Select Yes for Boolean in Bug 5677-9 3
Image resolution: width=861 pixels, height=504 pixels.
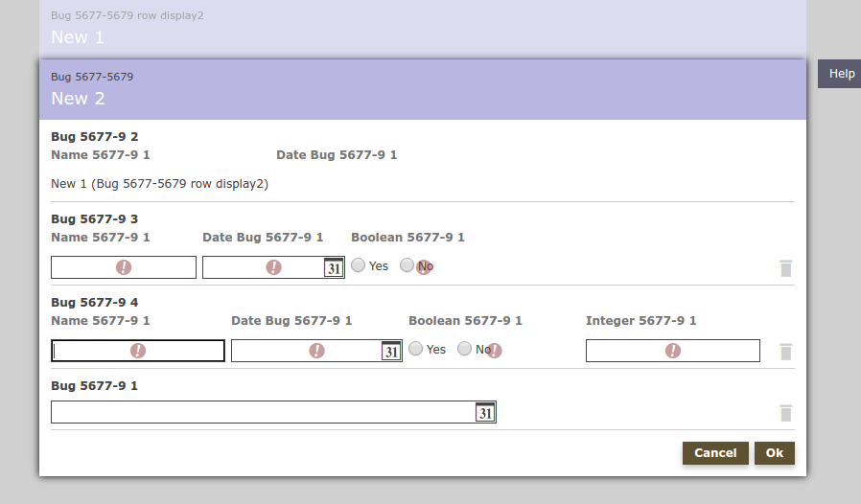click(359, 265)
